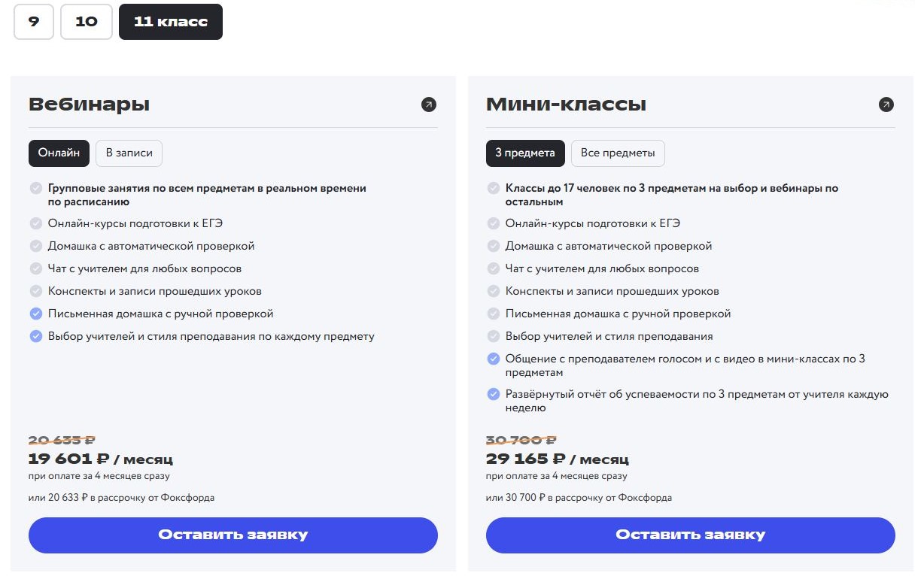This screenshot has width=924, height=579.
Task: Open the Вебинары card via its arrow icon
Action: coord(428,105)
